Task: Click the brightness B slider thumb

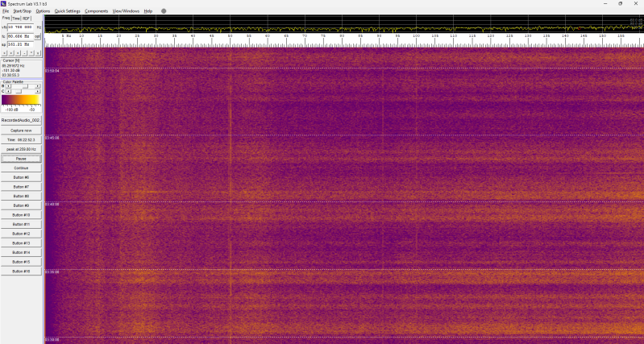Action: [26, 86]
